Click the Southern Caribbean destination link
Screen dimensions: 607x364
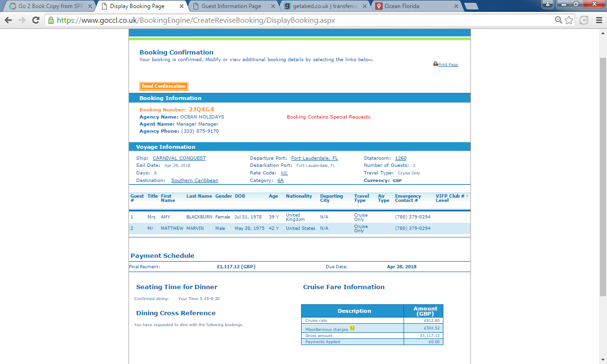[x=195, y=181]
